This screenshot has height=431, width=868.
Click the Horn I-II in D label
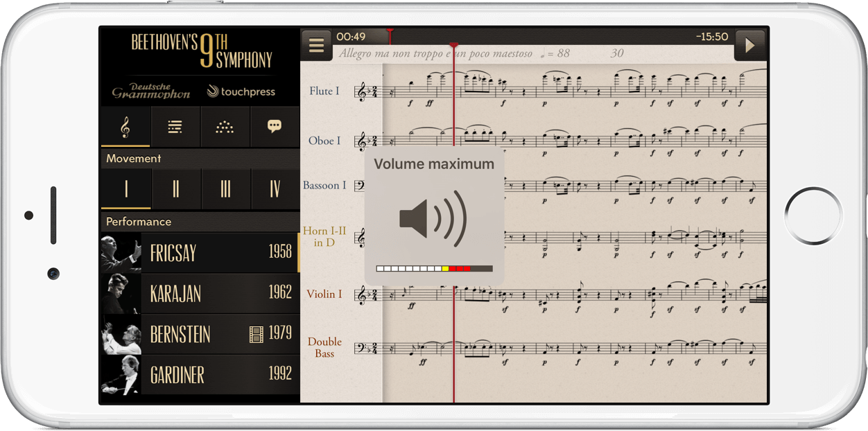coord(324,236)
